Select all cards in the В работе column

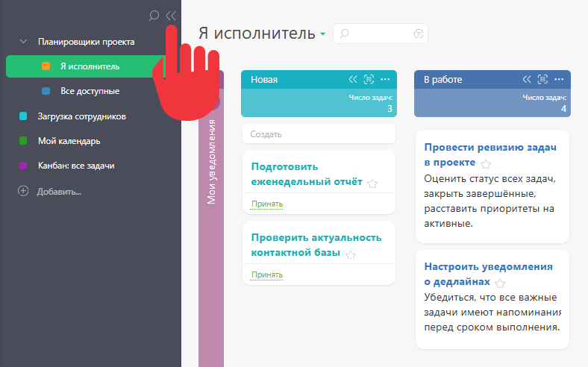point(542,80)
